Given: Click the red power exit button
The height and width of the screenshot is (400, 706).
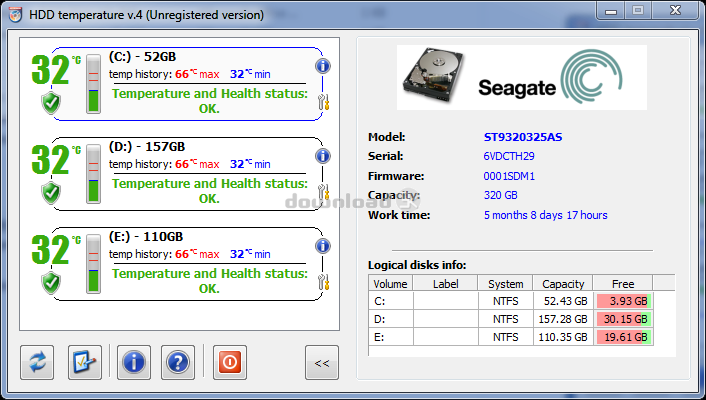Looking at the screenshot, I should (230, 363).
